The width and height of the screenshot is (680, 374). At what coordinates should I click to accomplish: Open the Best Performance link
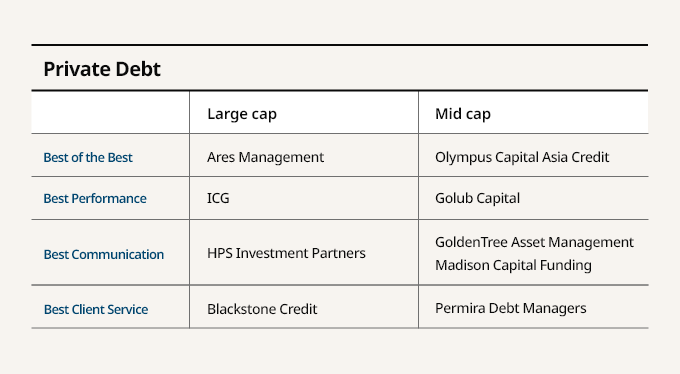pos(95,198)
